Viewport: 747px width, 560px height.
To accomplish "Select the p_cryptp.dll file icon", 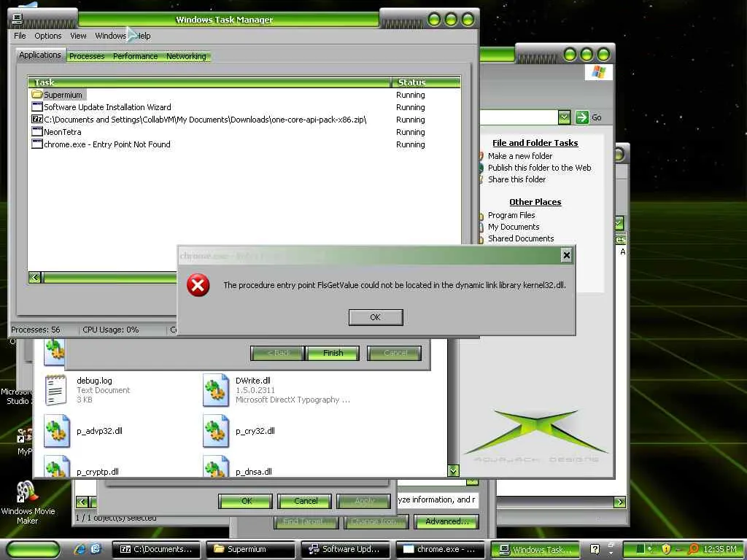I will 57,467.
